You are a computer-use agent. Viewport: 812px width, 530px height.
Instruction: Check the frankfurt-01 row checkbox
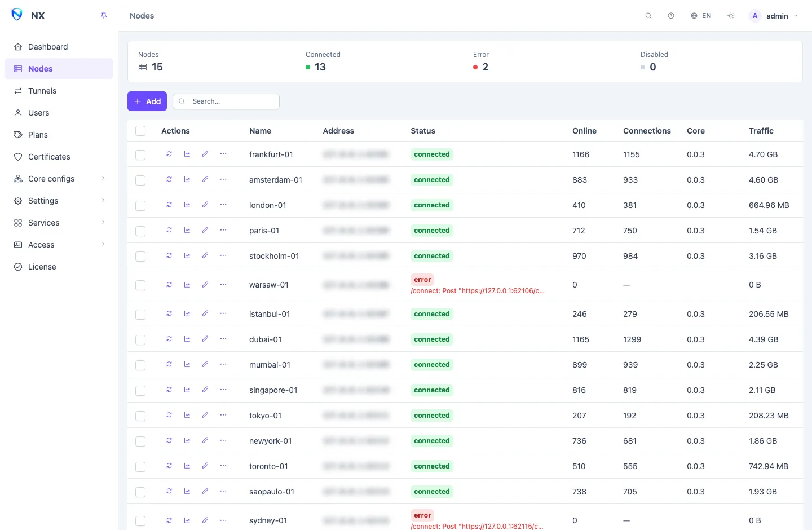pos(140,155)
